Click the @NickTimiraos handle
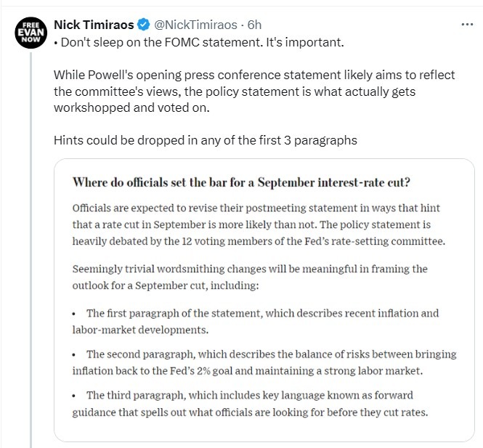483x448 pixels. tap(193, 25)
